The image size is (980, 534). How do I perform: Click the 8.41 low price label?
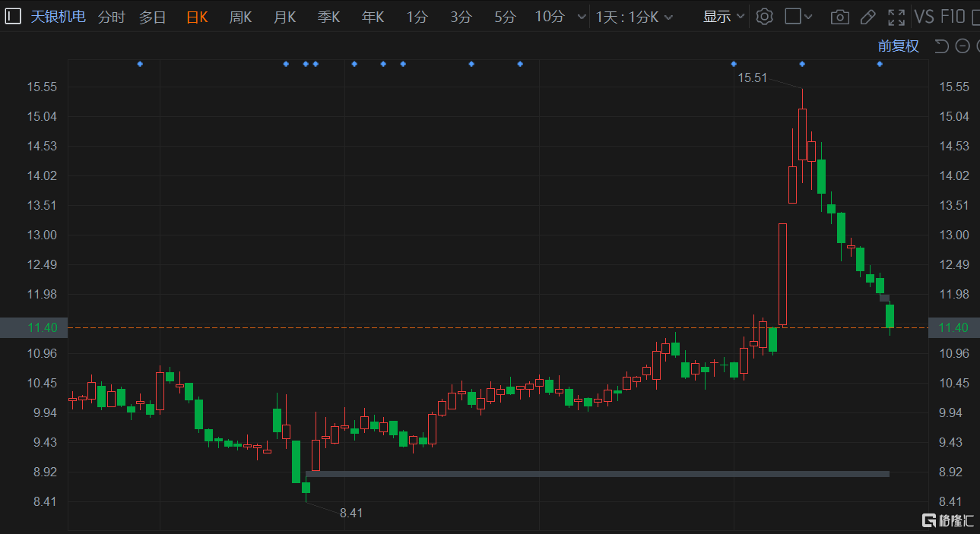click(351, 513)
